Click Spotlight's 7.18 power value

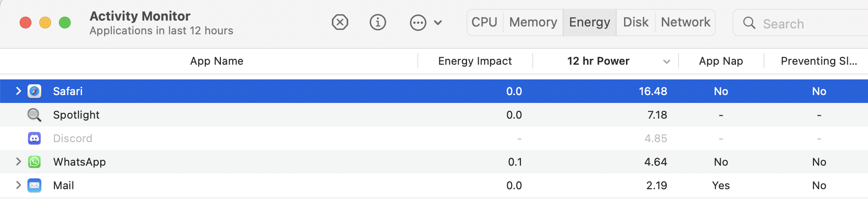coord(657,115)
